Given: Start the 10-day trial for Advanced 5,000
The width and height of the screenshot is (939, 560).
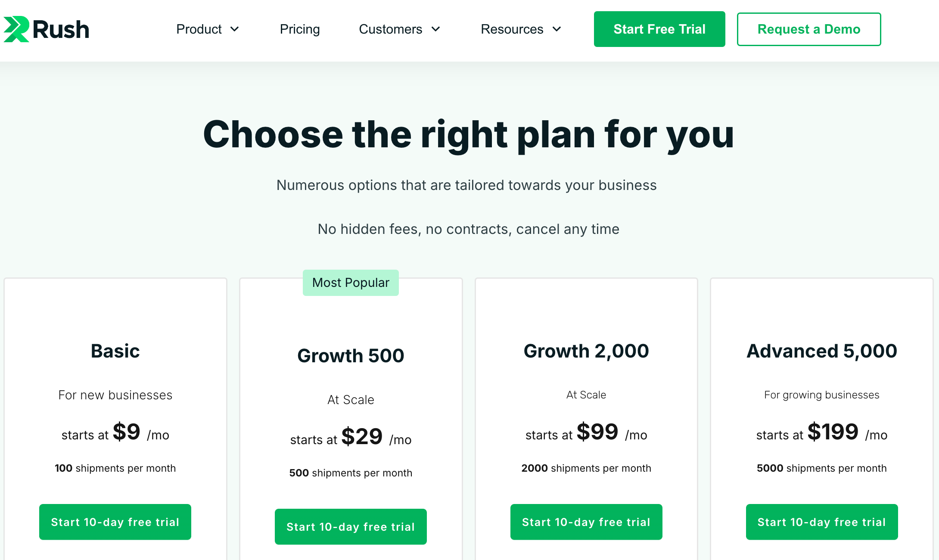Looking at the screenshot, I should pos(821,522).
